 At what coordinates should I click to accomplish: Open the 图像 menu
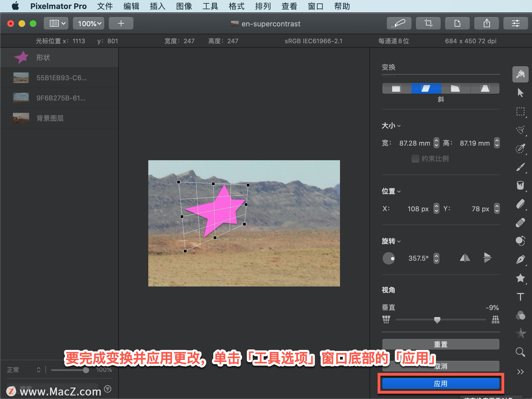(184, 6)
